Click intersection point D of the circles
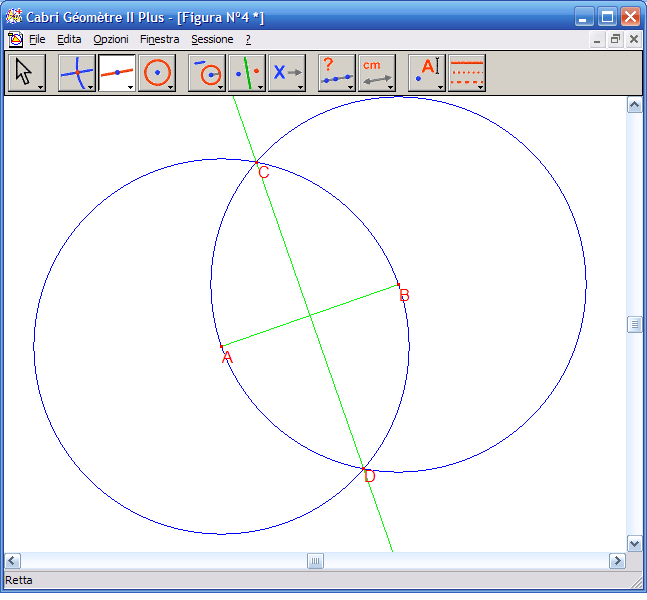This screenshot has height=600, width=647. click(363, 469)
